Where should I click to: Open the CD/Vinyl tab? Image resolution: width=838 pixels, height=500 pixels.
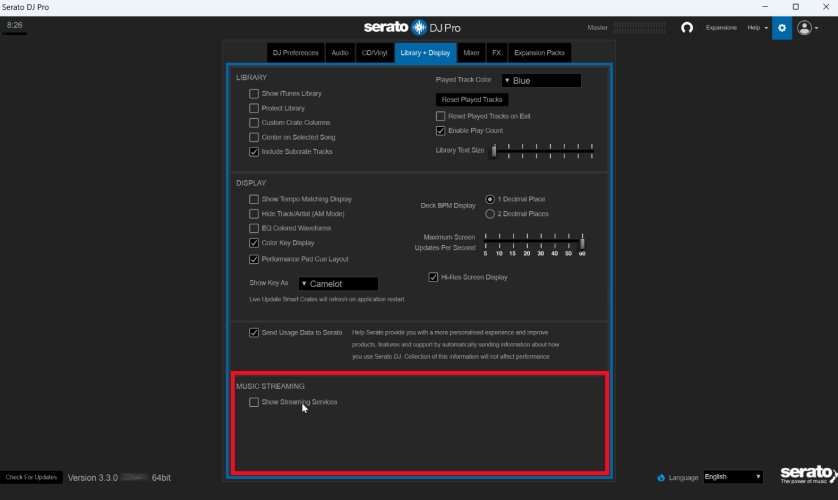tap(375, 53)
